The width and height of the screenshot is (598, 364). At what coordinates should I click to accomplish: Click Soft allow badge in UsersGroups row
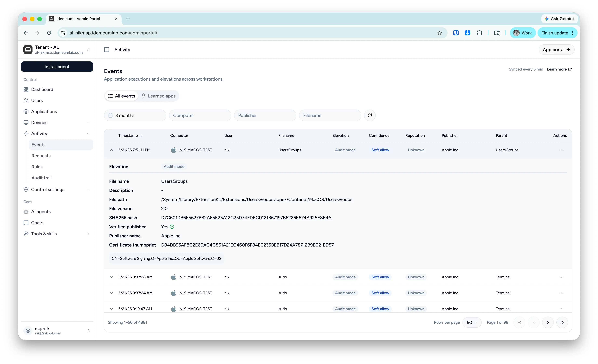(380, 150)
